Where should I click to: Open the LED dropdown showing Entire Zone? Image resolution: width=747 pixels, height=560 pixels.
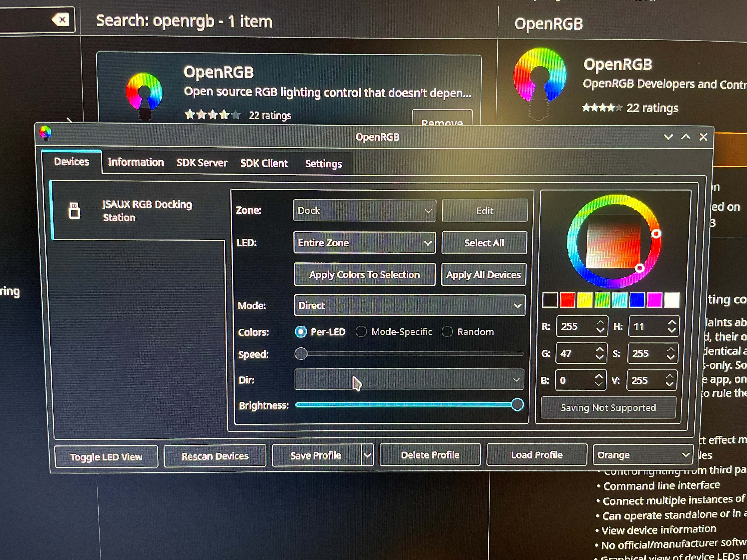click(x=365, y=243)
